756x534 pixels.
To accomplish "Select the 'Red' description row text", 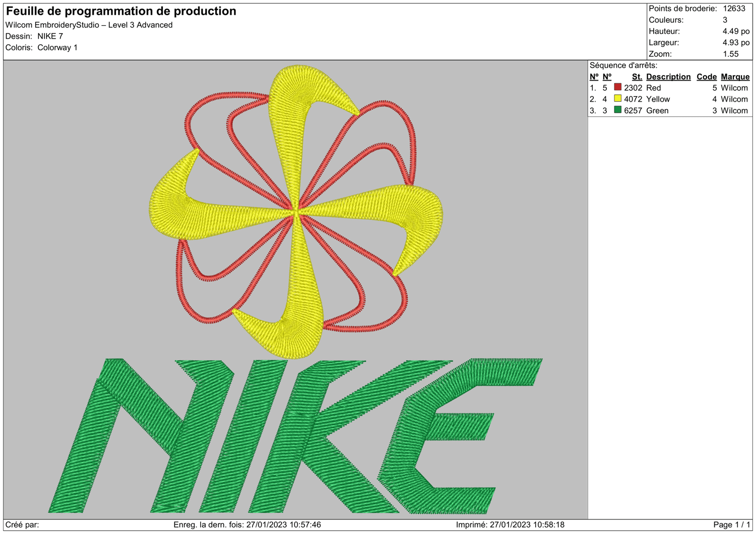I will pos(654,88).
